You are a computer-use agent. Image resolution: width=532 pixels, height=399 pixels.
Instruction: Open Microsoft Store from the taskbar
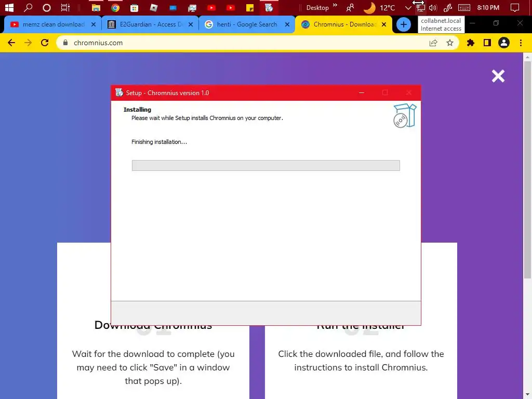135,7
